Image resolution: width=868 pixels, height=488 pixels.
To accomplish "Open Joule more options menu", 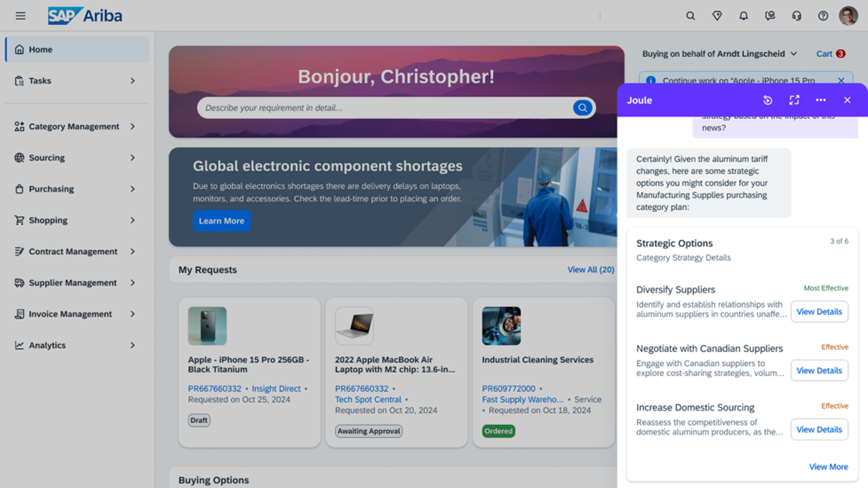I will coord(821,100).
